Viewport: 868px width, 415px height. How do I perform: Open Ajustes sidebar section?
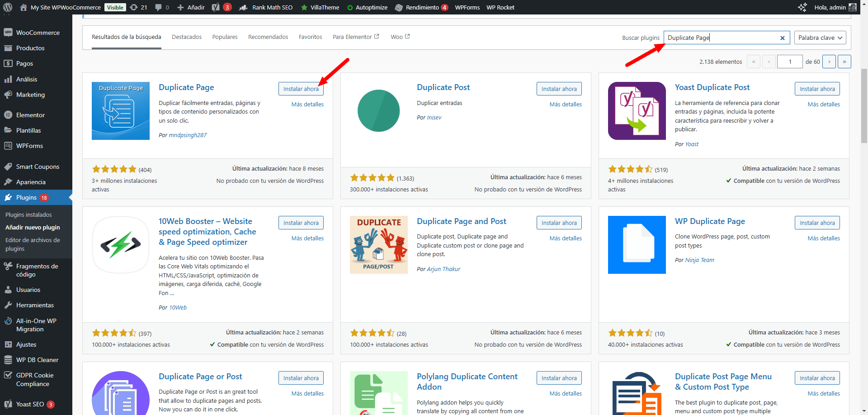[x=36, y=344]
